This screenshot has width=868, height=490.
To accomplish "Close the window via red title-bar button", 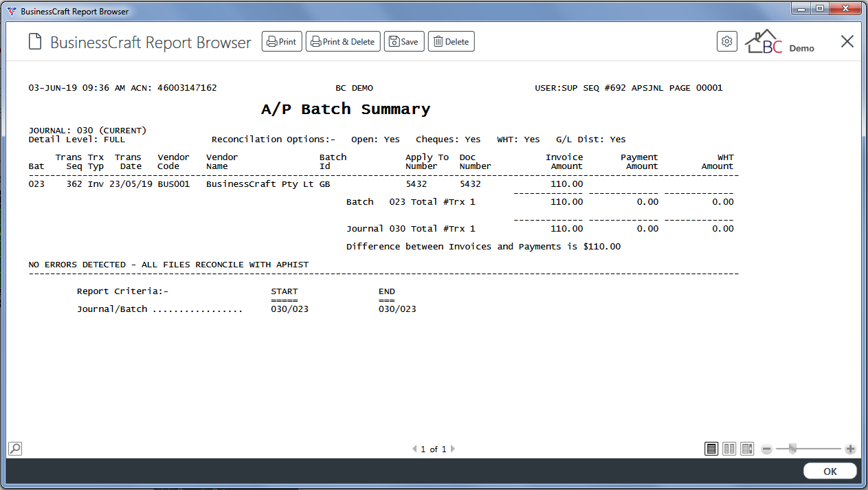I will [845, 8].
